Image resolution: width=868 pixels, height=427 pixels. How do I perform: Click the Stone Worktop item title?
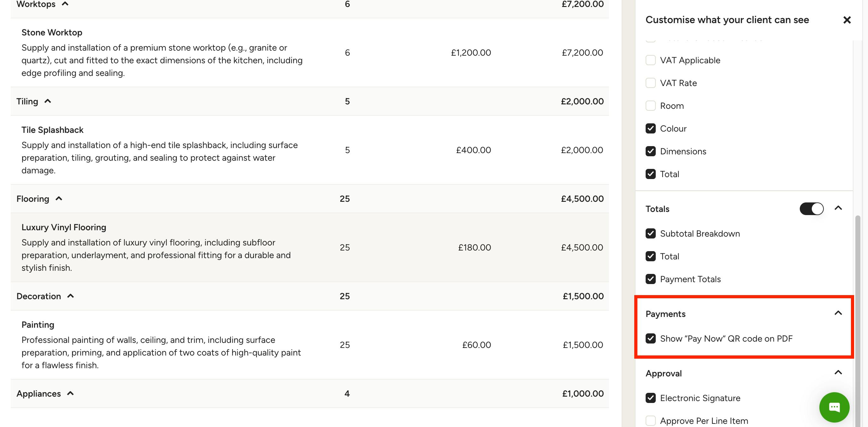[52, 32]
